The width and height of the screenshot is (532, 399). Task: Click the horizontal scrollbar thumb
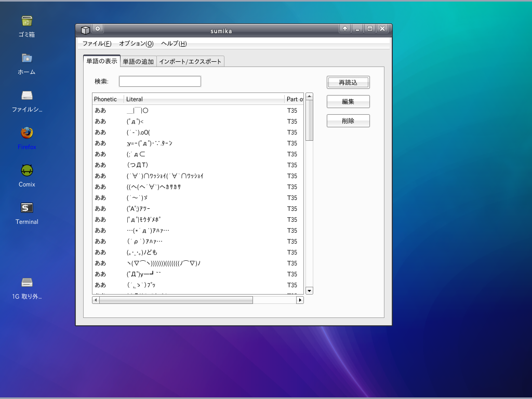[x=176, y=300]
